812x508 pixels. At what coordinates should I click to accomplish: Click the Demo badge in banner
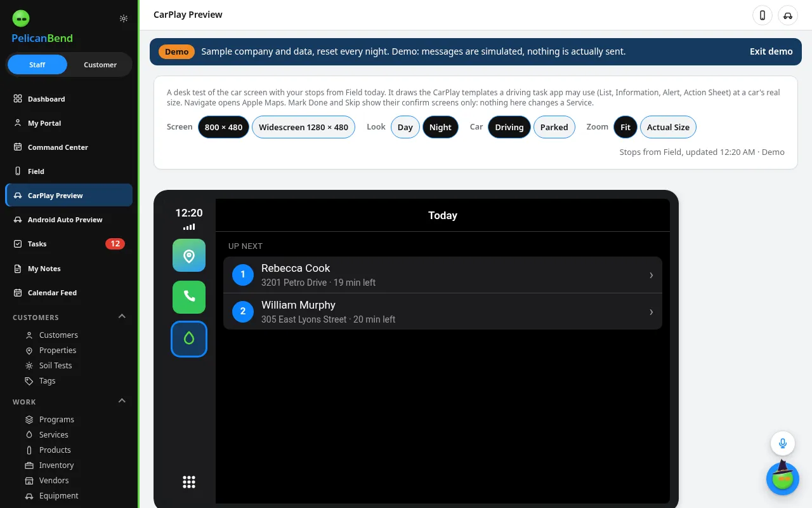[176, 51]
